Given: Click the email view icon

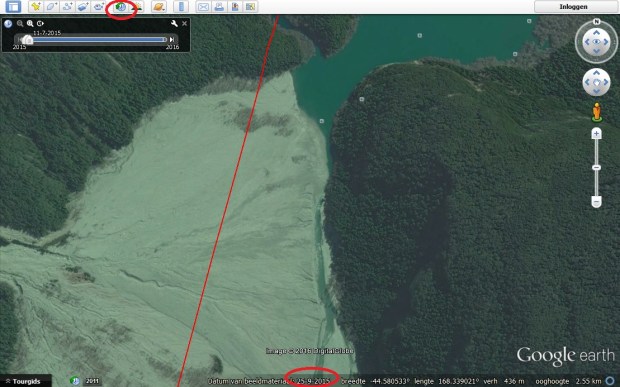Looking at the screenshot, I should click(203, 6).
